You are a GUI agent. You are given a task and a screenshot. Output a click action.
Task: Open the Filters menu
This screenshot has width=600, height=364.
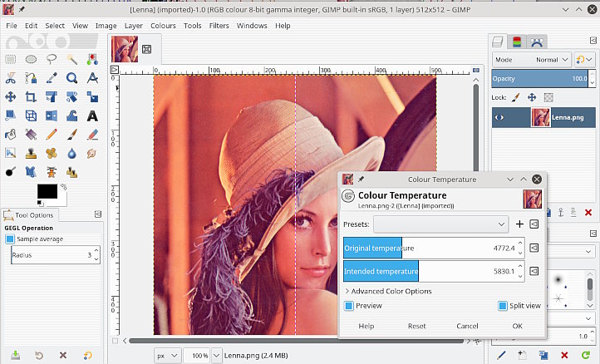pos(219,26)
